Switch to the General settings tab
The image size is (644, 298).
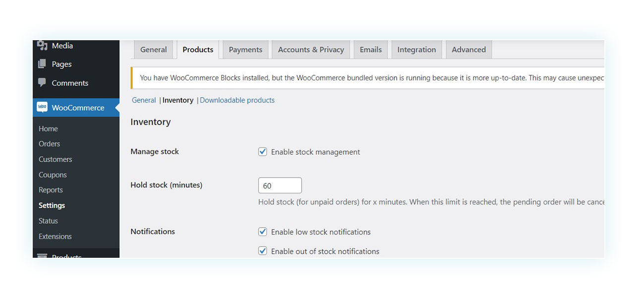pyautogui.click(x=154, y=50)
